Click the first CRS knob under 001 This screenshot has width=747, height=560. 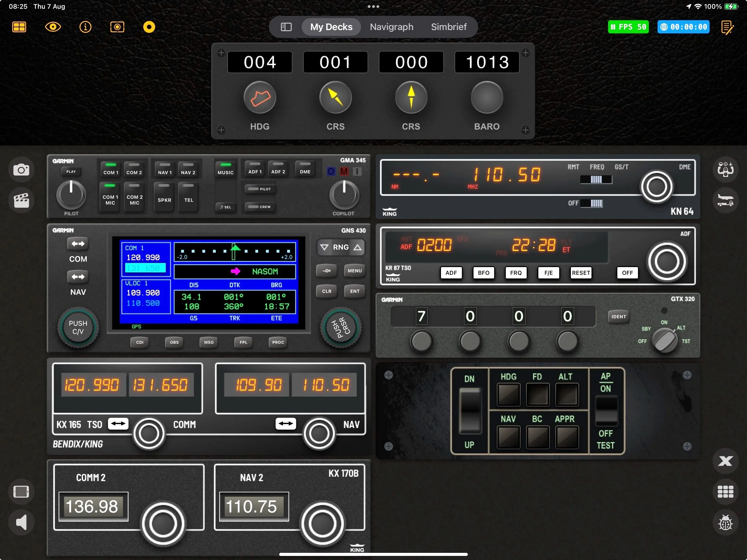(x=335, y=98)
